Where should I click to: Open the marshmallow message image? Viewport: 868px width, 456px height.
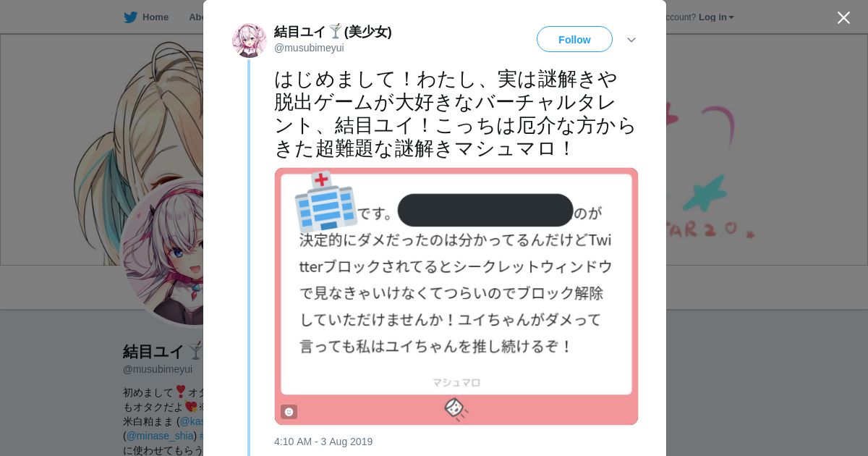456,296
